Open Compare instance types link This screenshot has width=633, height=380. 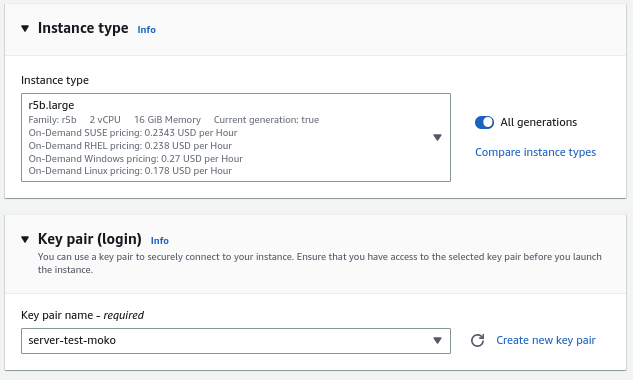click(535, 152)
